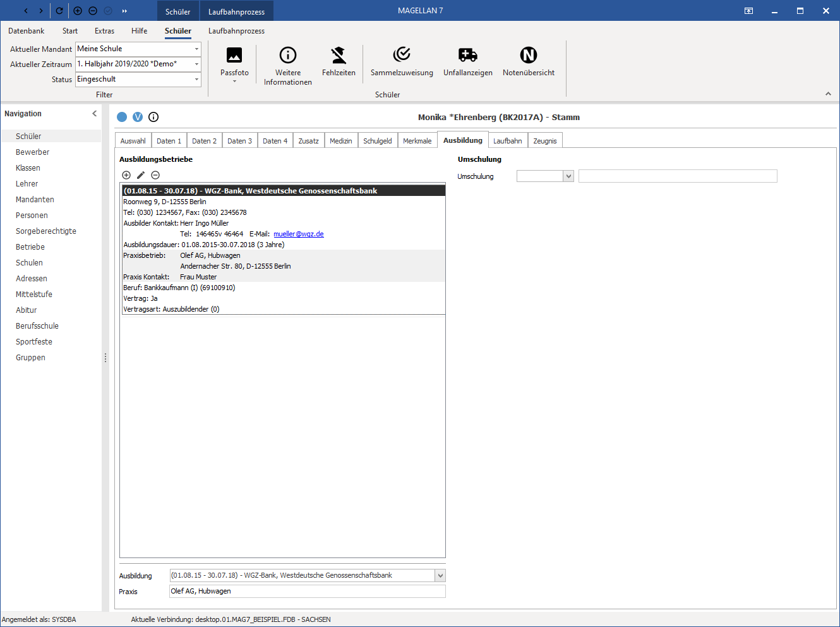840x627 pixels.
Task: Open the Extras menu
Action: coord(104,31)
